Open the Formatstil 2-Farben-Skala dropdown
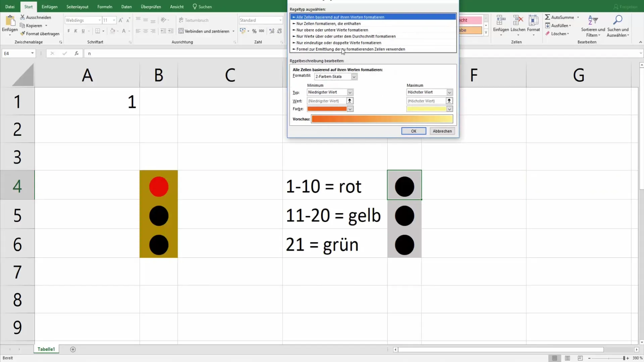 (354, 76)
